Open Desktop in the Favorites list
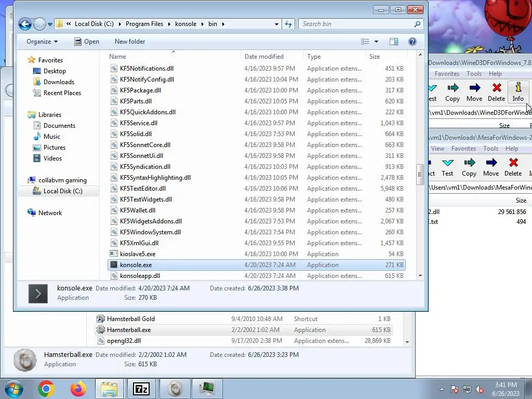This screenshot has width=532, height=399. 54,71
